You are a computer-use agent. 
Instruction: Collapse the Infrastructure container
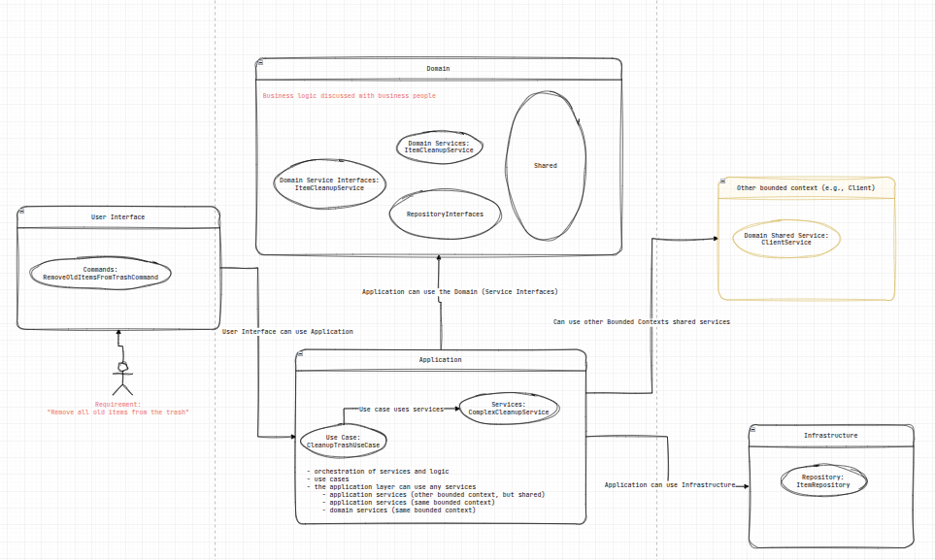[753, 429]
